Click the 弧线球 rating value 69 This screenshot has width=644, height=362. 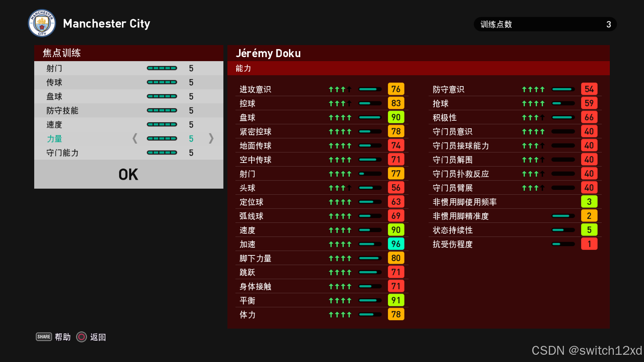[x=396, y=216]
